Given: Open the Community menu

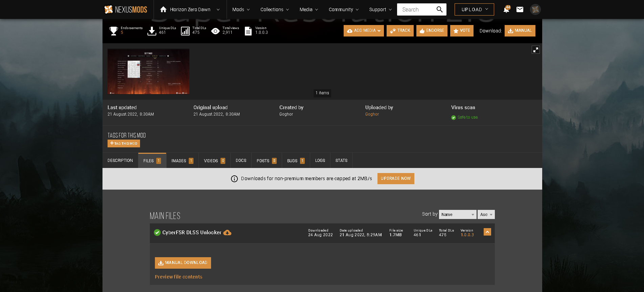Looking at the screenshot, I should pos(344,9).
